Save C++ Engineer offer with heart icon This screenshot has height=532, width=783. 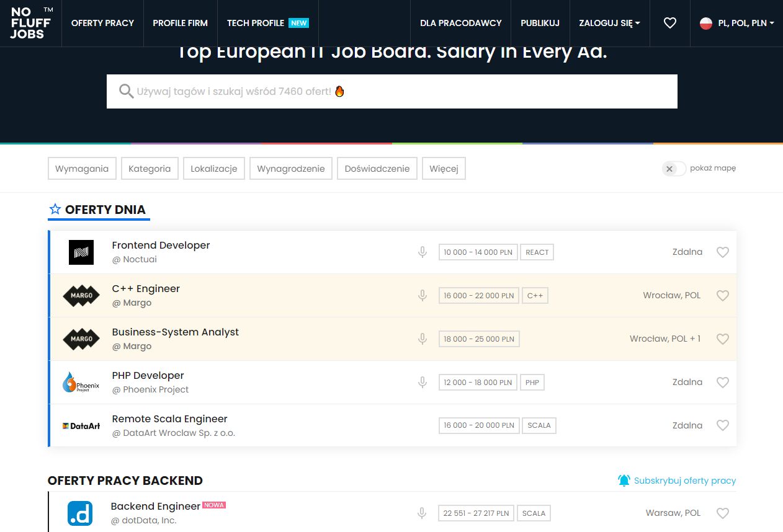[x=722, y=296]
